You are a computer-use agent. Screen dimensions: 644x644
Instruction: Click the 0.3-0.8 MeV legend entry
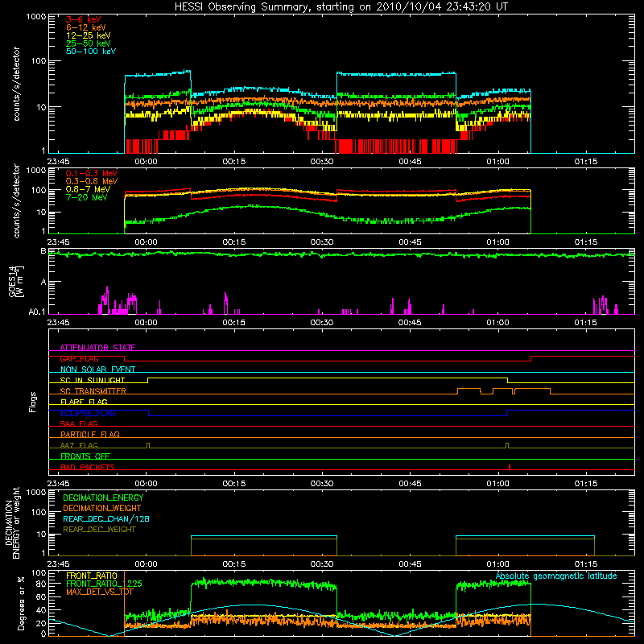pyautogui.click(x=92, y=181)
